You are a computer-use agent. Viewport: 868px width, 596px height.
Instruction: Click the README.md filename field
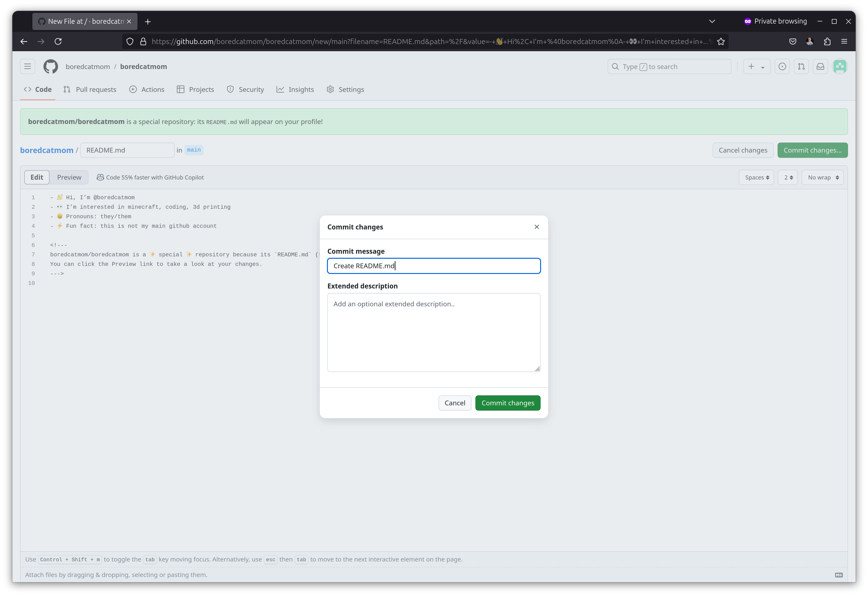click(127, 150)
